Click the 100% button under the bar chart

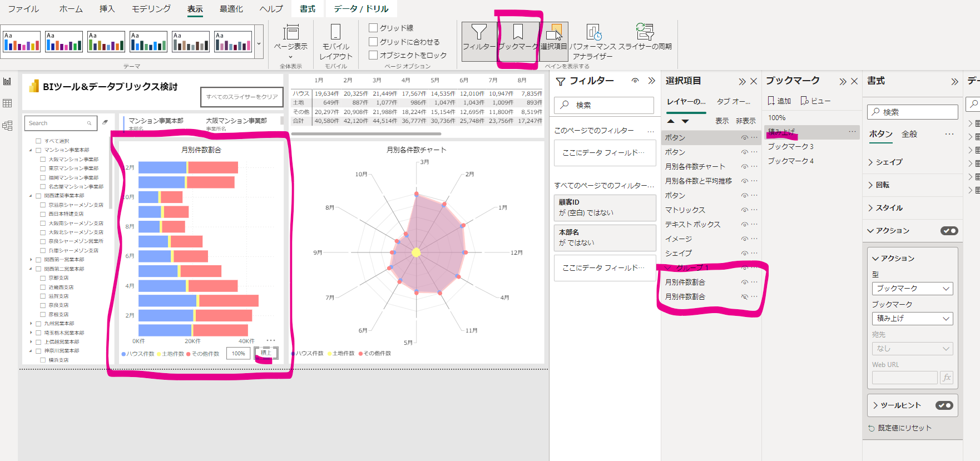point(238,353)
